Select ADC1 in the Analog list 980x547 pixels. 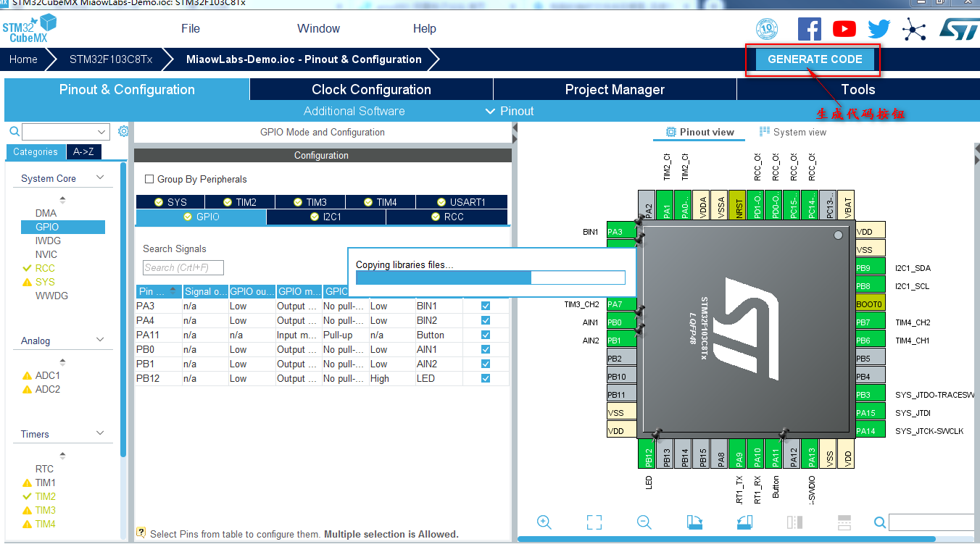[48, 375]
